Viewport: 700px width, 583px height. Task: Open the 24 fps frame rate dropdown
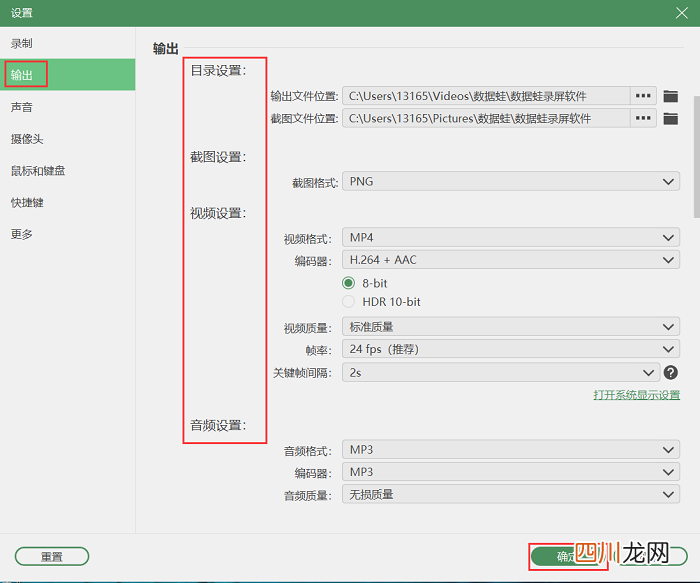pos(511,349)
